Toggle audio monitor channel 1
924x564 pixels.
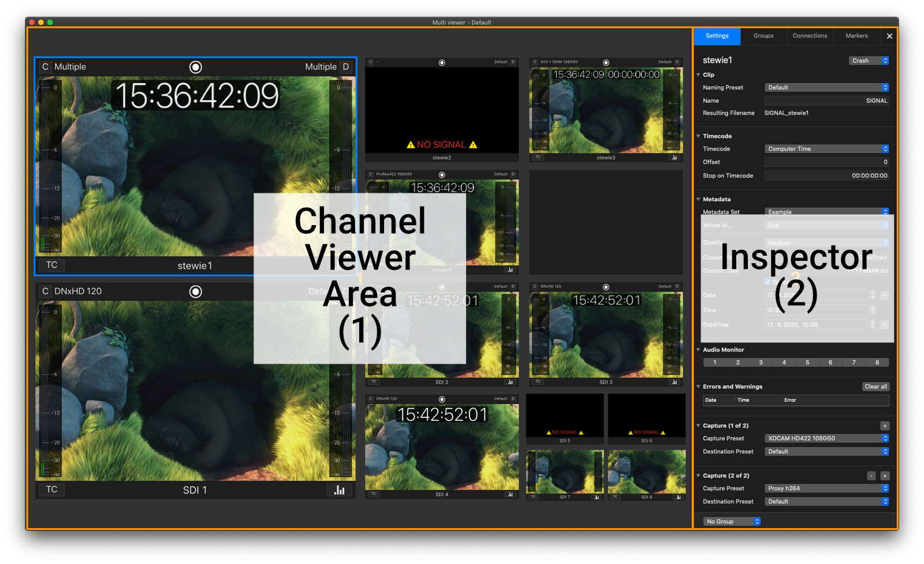715,363
